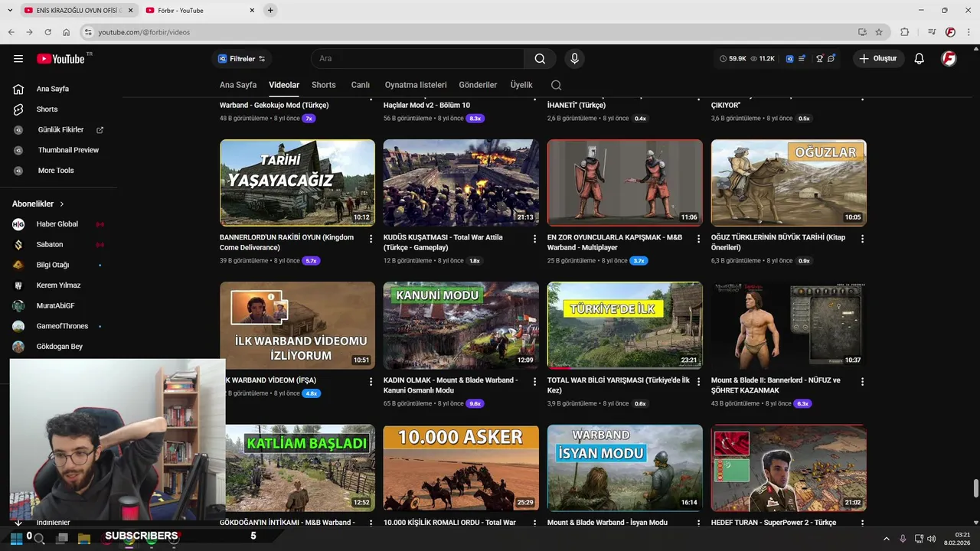Click the vidIQ logo in the stats bar

tap(789, 58)
